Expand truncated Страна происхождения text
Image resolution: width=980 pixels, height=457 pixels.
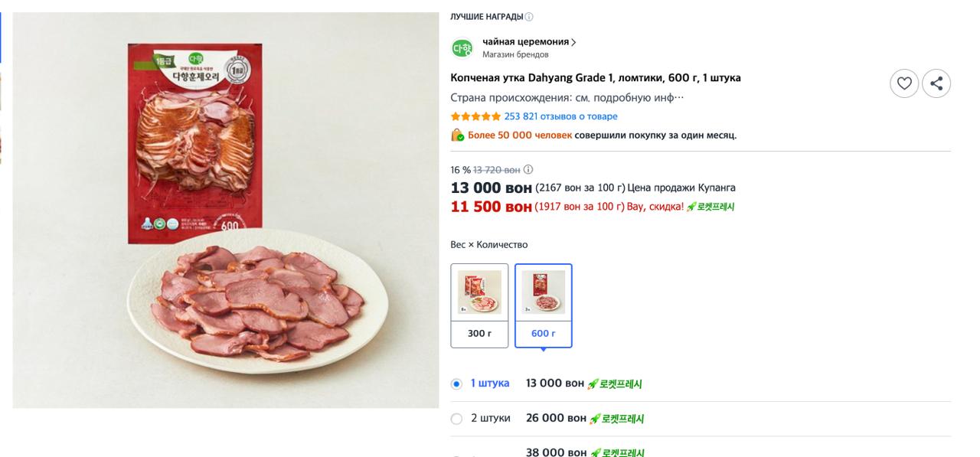567,98
